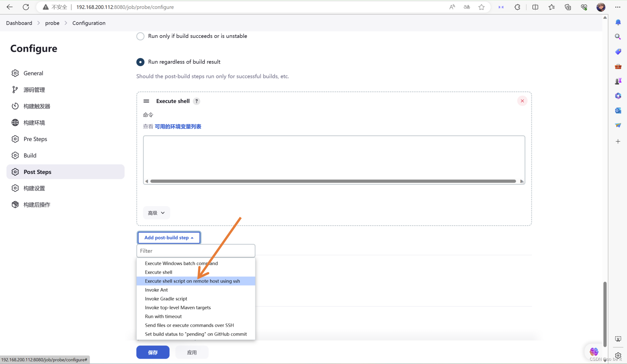Open Pre Steps section in sidebar
This screenshot has width=627, height=364.
point(66,139)
